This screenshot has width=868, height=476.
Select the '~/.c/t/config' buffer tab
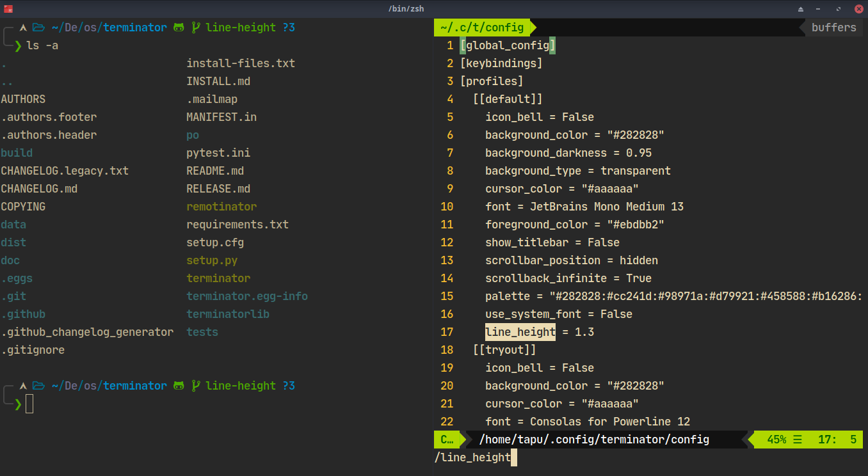485,28
